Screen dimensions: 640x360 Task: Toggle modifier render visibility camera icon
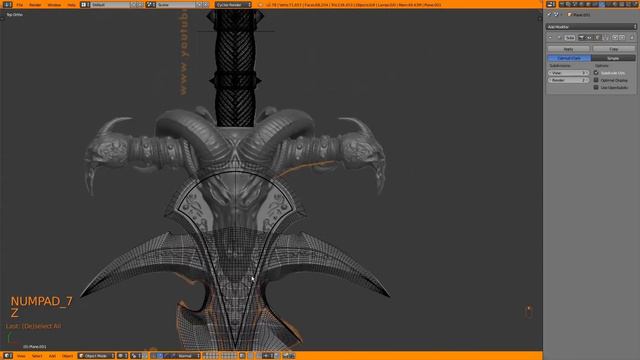[581, 38]
